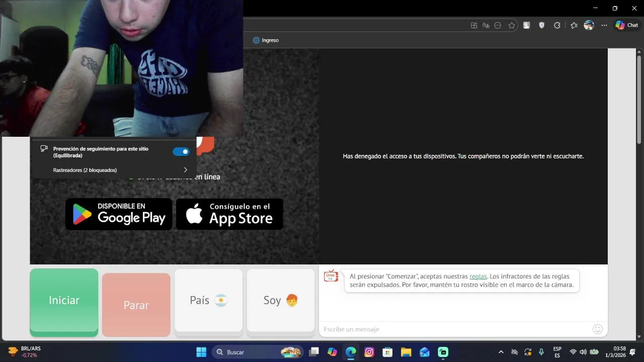Viewport: 644px width, 362px height.
Task: Click the microphone tray icon
Action: (x=541, y=352)
